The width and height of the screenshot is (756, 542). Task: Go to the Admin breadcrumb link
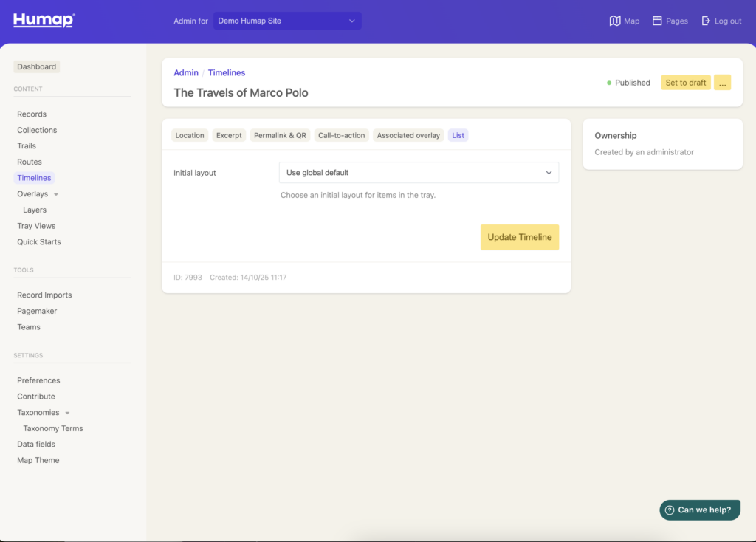click(186, 72)
